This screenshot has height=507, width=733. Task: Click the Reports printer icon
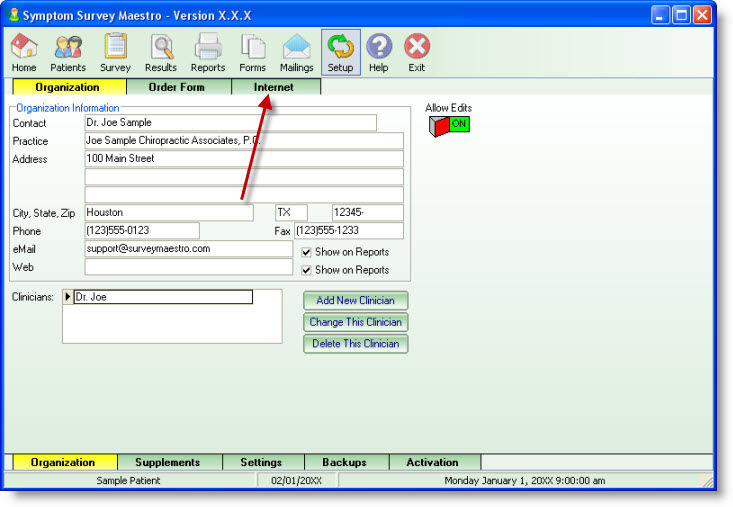[x=208, y=52]
